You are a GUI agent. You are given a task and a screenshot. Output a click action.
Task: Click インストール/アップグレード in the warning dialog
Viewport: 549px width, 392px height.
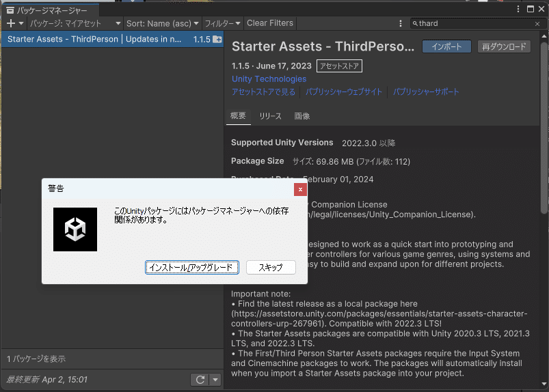click(x=192, y=268)
